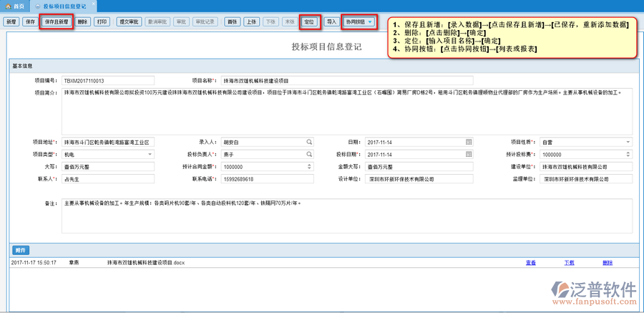Click the 保存且新增 button
Image resolution: width=644 pixels, height=313 pixels.
57,22
